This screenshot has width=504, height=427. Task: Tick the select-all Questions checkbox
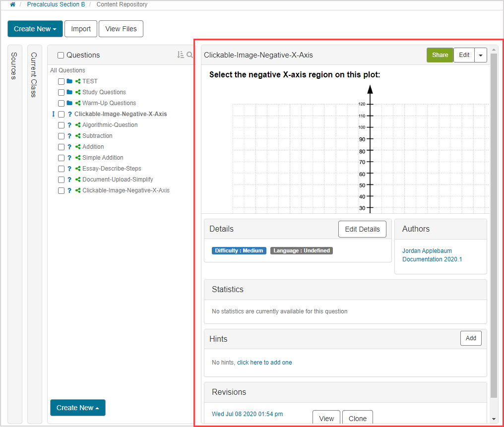[x=61, y=56]
